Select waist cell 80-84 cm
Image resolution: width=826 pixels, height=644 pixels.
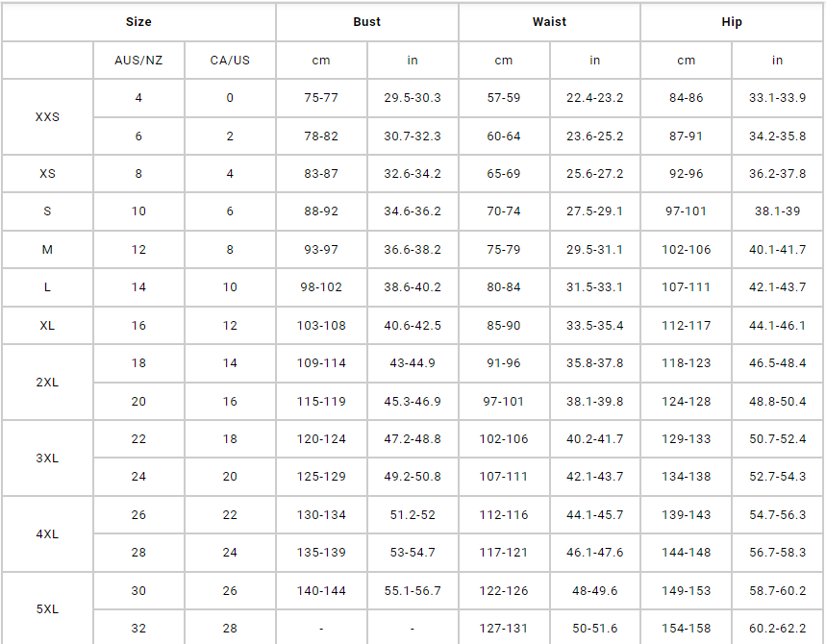point(503,287)
